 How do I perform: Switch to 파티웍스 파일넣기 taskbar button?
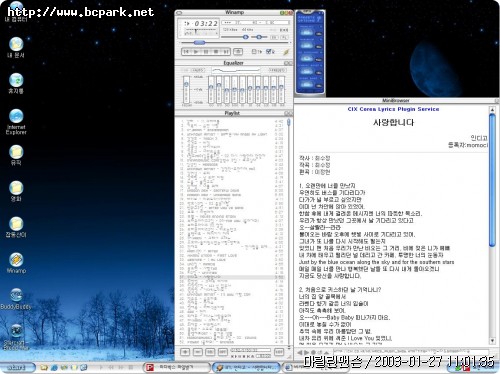click(177, 367)
